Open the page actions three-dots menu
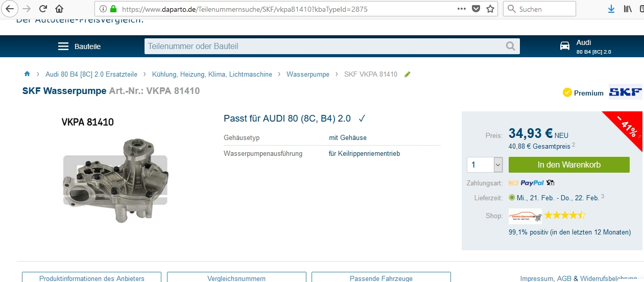644x282 pixels. [462, 9]
